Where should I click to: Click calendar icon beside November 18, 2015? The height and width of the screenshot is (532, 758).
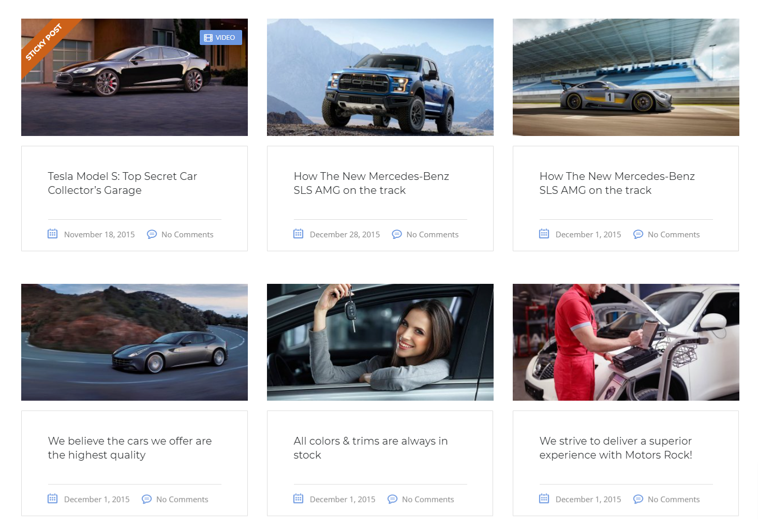point(53,234)
